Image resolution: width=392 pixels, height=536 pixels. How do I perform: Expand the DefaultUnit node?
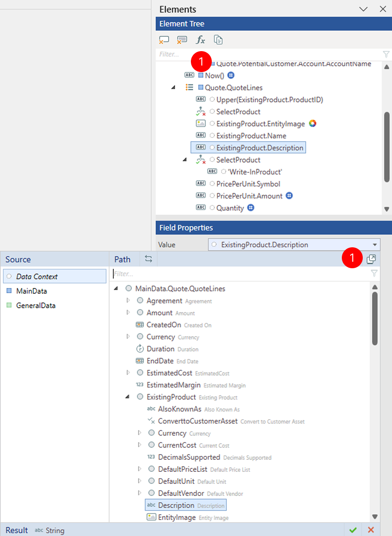click(x=139, y=481)
